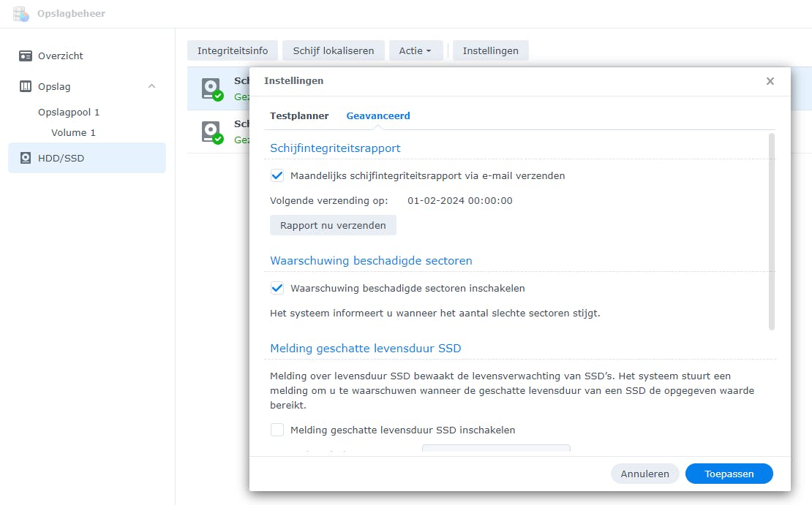The image size is (812, 505).
Task: Uncheck Waarschuwing beschadigde sectoren inschakelen
Action: coord(277,288)
